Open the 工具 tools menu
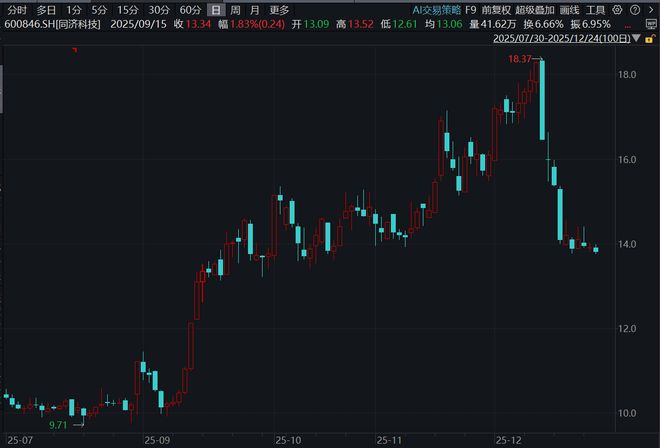 pyautogui.click(x=595, y=10)
